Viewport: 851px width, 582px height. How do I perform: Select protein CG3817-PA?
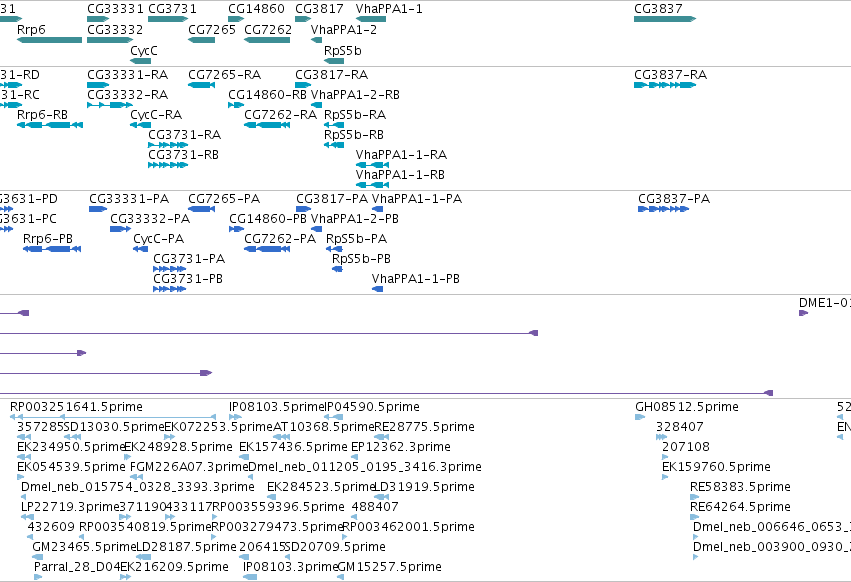[x=304, y=209]
